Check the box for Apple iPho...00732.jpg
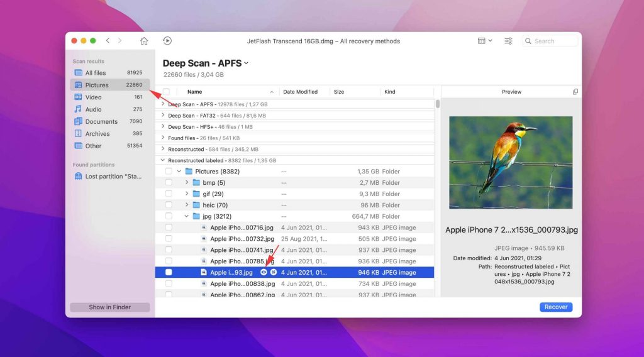The image size is (644, 357). coord(169,238)
